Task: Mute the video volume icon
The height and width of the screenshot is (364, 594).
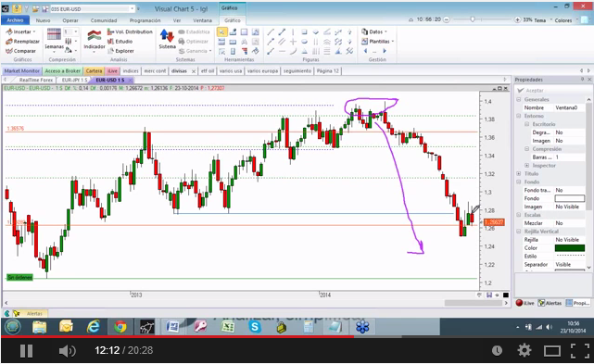Action: (68, 351)
